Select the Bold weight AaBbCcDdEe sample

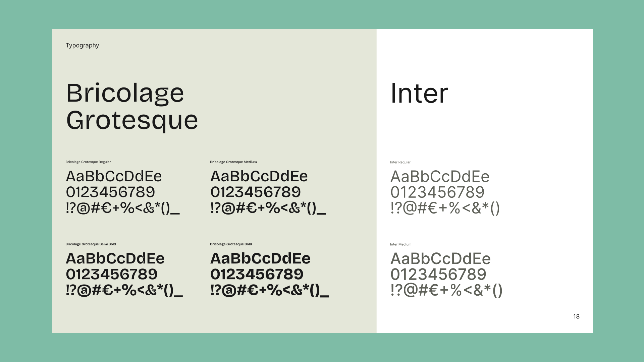[x=260, y=258]
